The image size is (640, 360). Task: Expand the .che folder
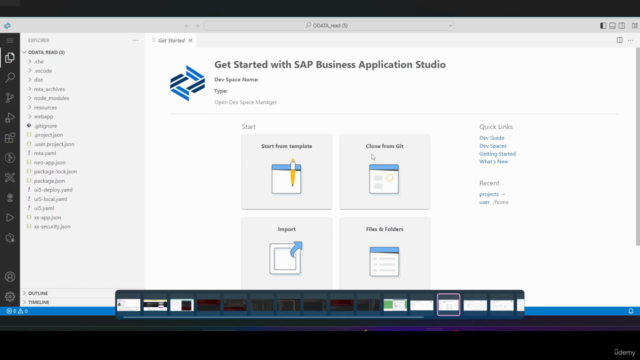click(39, 62)
